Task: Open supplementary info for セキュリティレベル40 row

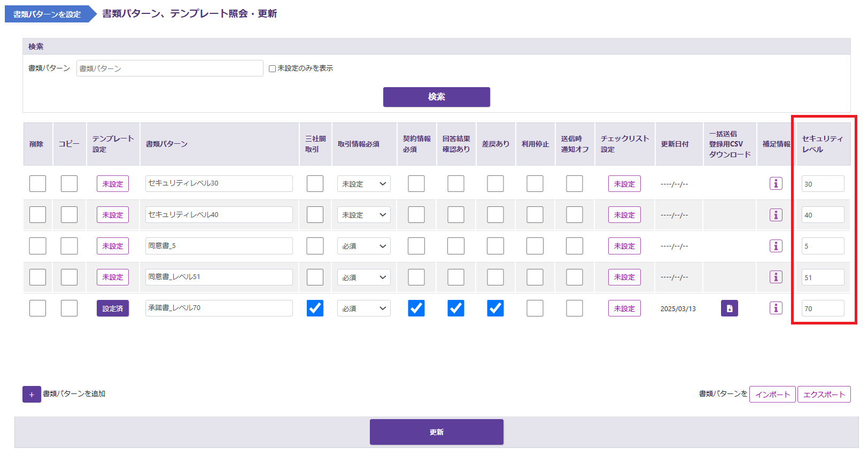Action: tap(776, 215)
